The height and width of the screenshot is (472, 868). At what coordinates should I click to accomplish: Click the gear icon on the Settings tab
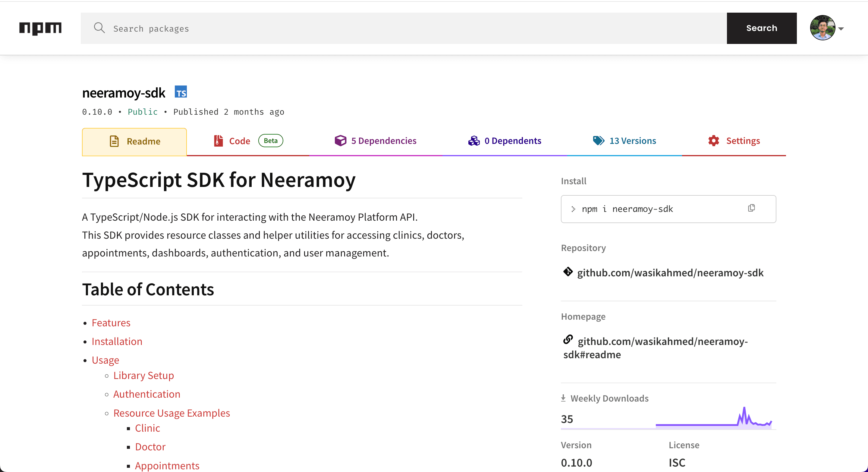pos(714,141)
